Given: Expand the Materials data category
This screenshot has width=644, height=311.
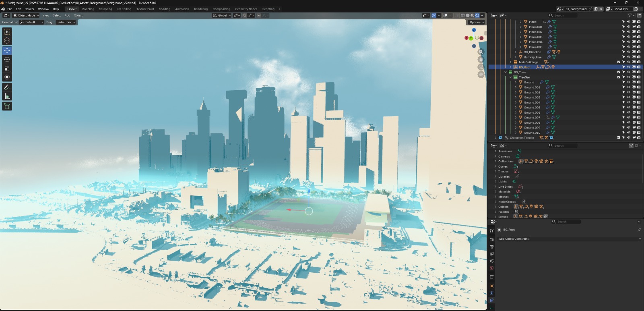Looking at the screenshot, I should point(495,191).
